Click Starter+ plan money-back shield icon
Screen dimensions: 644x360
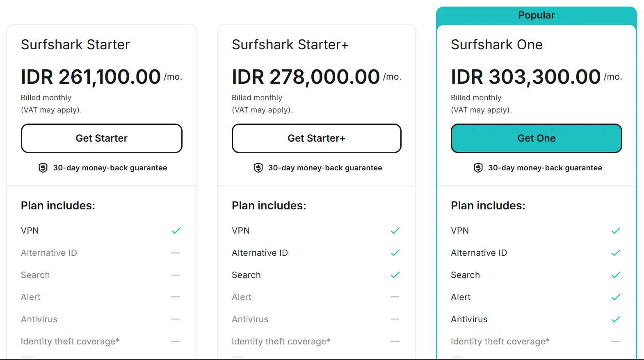tap(258, 168)
